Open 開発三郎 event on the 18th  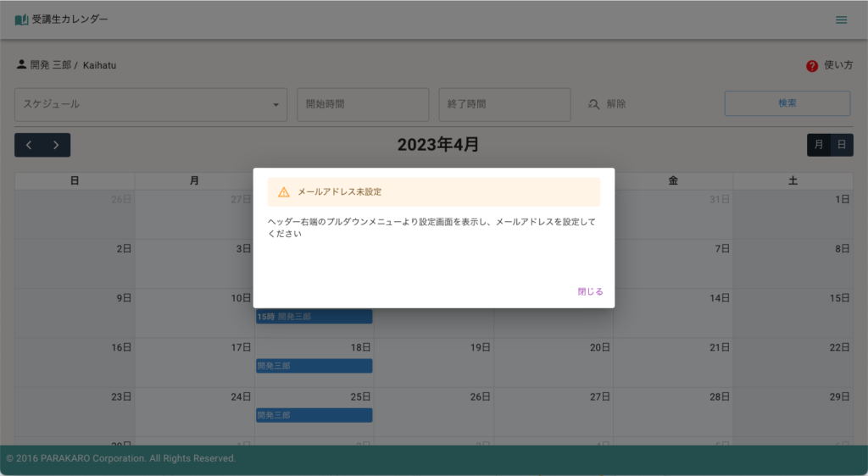(x=314, y=366)
